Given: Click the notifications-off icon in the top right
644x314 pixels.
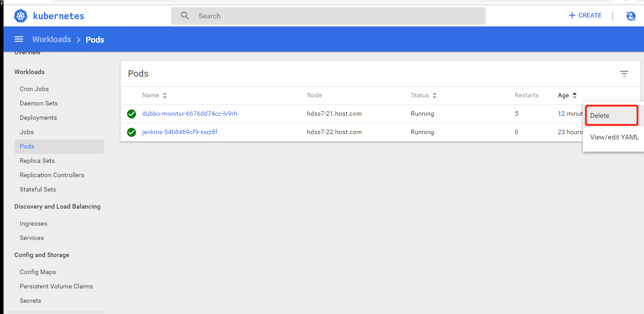Looking at the screenshot, I should [x=631, y=16].
